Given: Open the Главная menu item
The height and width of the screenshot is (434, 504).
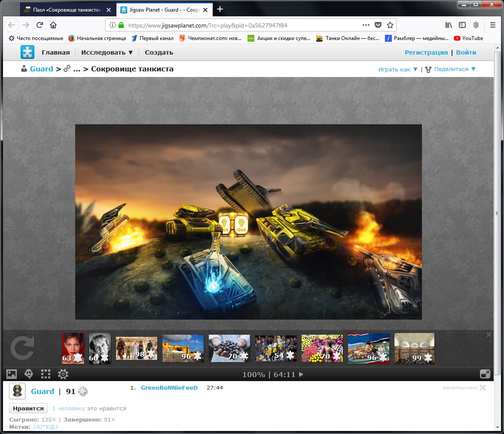Looking at the screenshot, I should tap(55, 52).
